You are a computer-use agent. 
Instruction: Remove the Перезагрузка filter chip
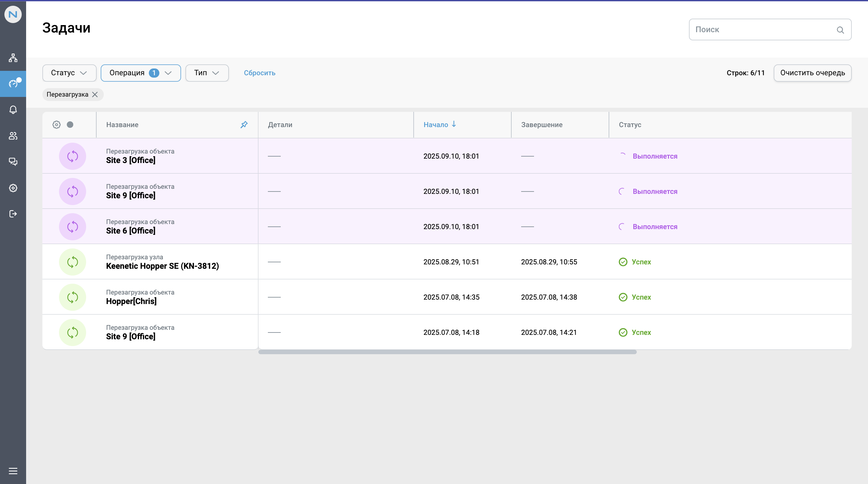pos(95,95)
